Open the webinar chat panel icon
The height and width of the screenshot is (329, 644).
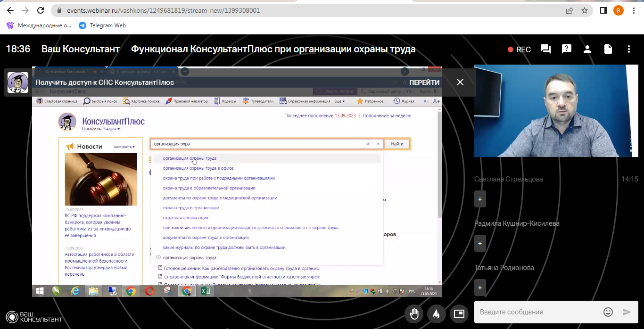click(546, 49)
